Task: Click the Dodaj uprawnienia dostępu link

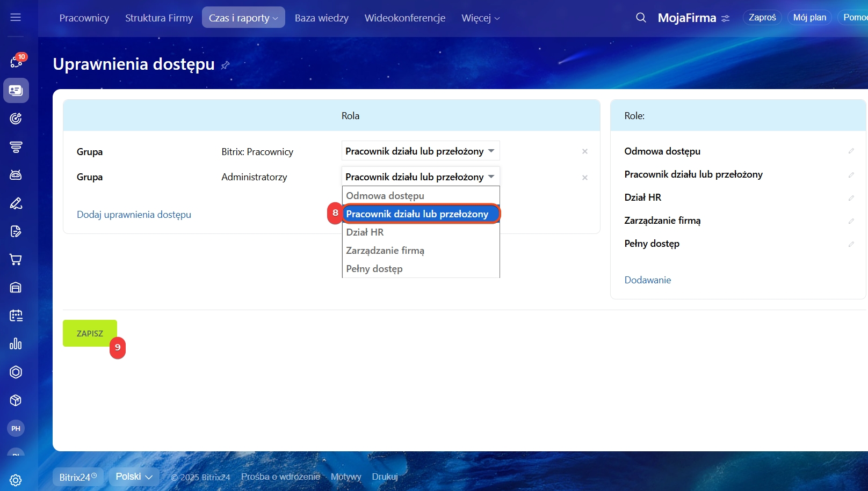Action: [x=134, y=215]
